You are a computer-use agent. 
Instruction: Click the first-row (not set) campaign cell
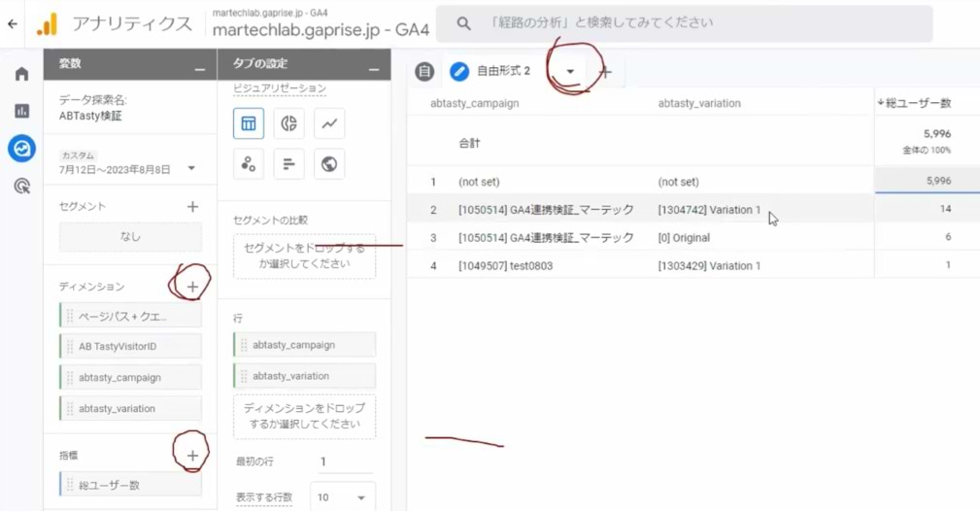[480, 182]
